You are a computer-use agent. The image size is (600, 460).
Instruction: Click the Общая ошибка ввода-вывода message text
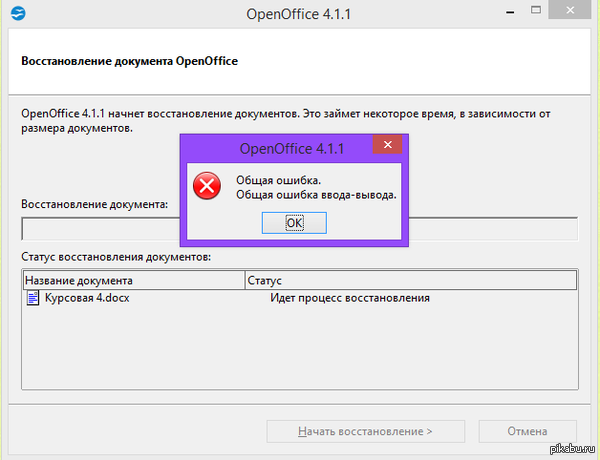(x=316, y=195)
